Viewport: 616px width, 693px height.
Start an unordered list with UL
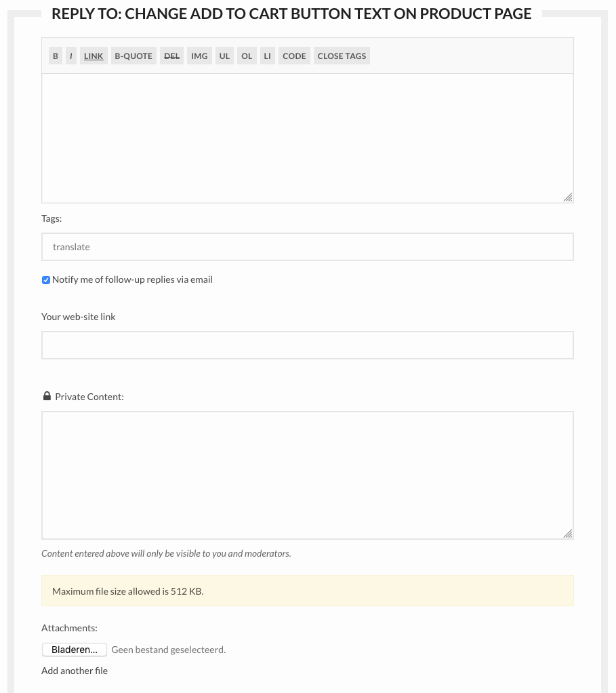coord(224,56)
